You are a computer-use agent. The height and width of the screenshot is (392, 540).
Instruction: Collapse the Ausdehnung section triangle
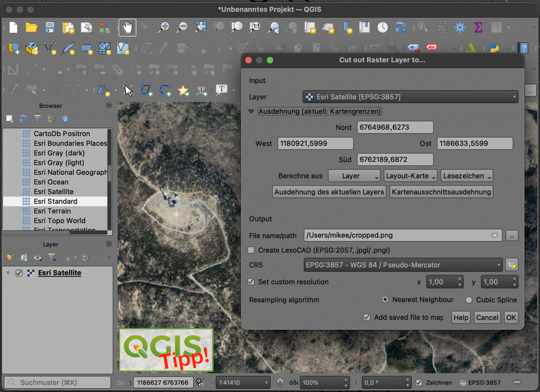pyautogui.click(x=251, y=111)
